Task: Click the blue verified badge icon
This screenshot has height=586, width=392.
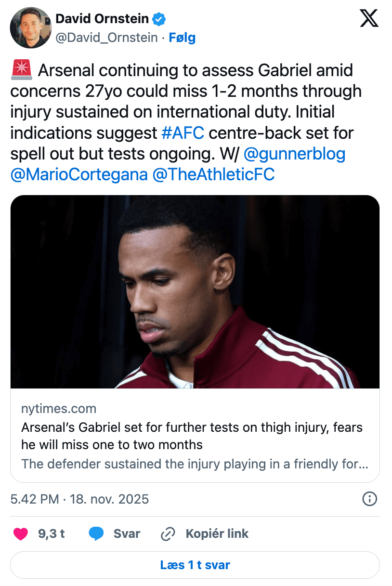Action: coord(159,19)
